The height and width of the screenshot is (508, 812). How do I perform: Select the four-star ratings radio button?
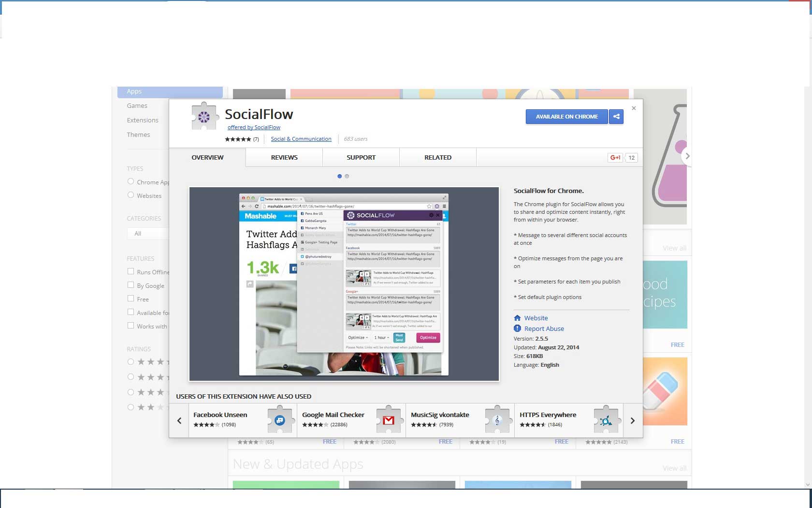130,377
